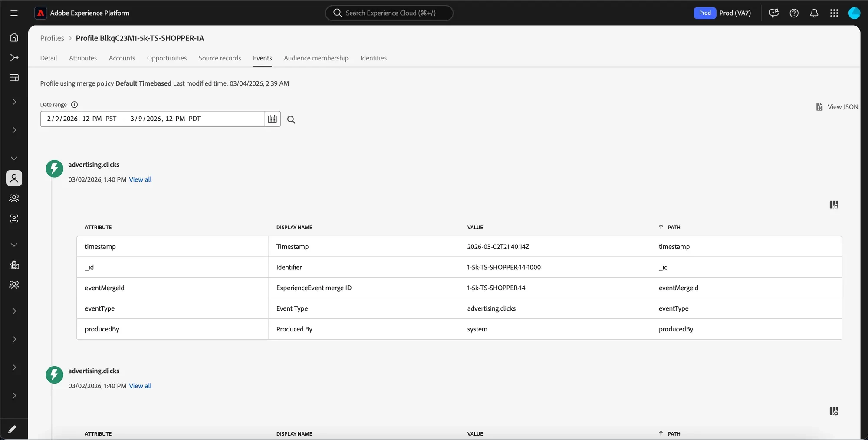Switch to the Attributes tab
The width and height of the screenshot is (868, 440).
coord(83,58)
